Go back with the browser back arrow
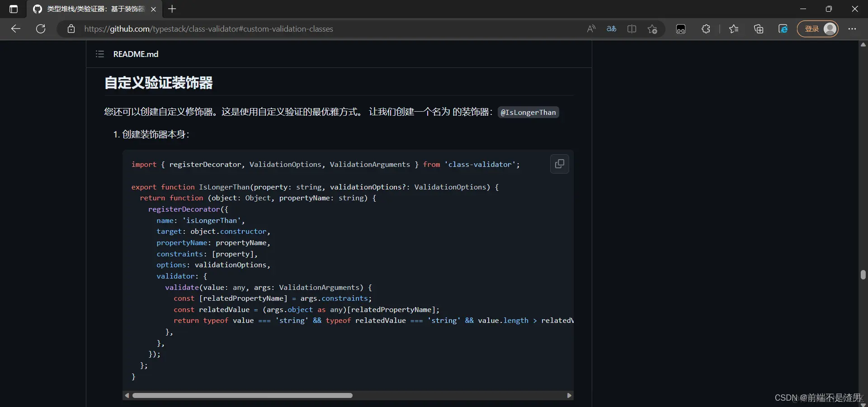The height and width of the screenshot is (407, 868). coord(16,29)
